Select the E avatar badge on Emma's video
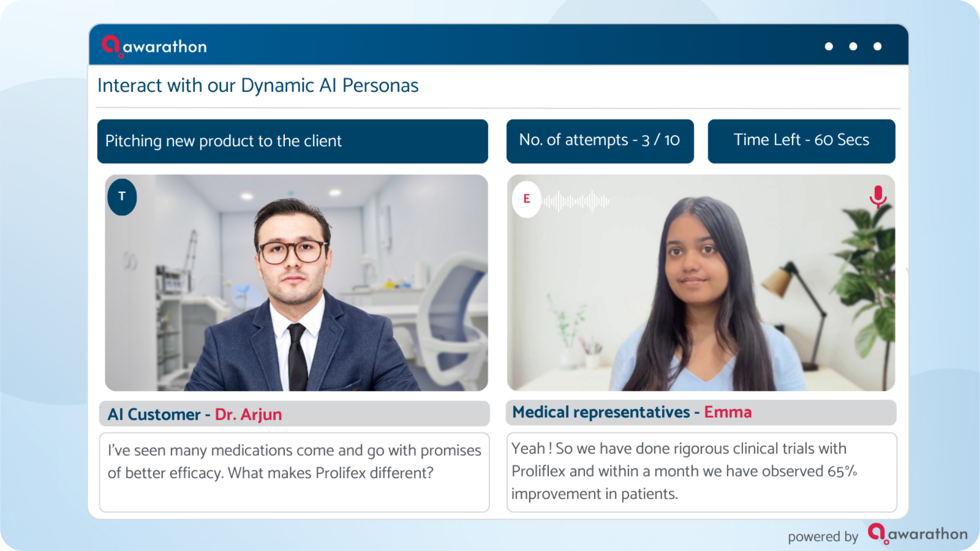Viewport: 980px width, 551px height. click(527, 199)
